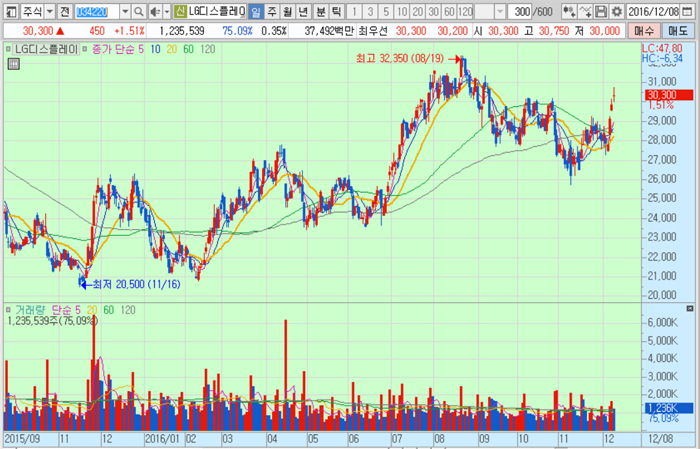Toggle the daily (일) chart period

pyautogui.click(x=256, y=10)
